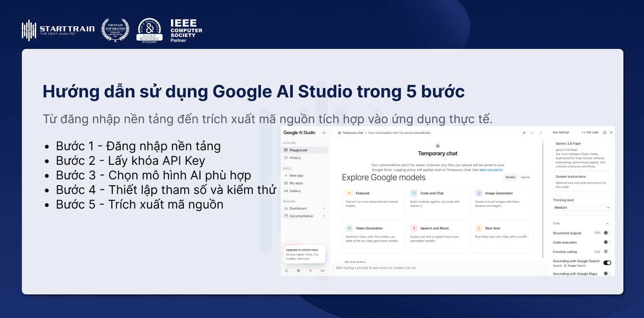
Task: Click the reset settings icon beside Get code
Action: (605, 133)
